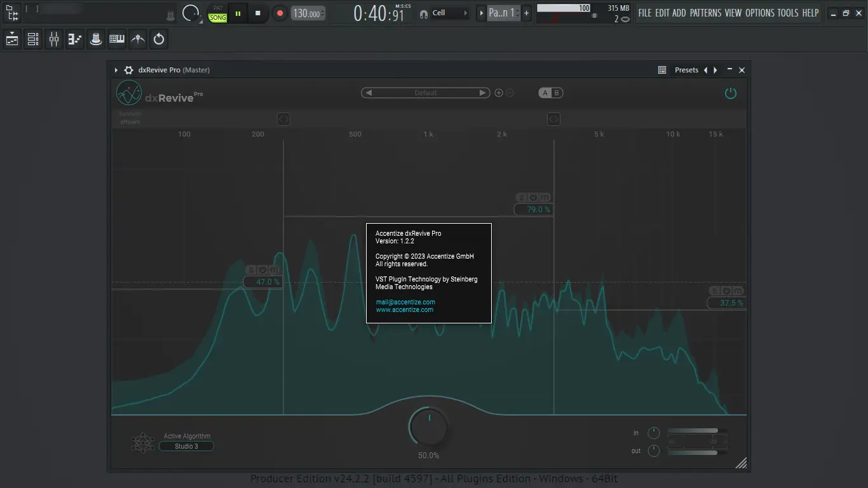Toggle the dxRevive power bypass button
This screenshot has width=868, height=488.
click(731, 93)
